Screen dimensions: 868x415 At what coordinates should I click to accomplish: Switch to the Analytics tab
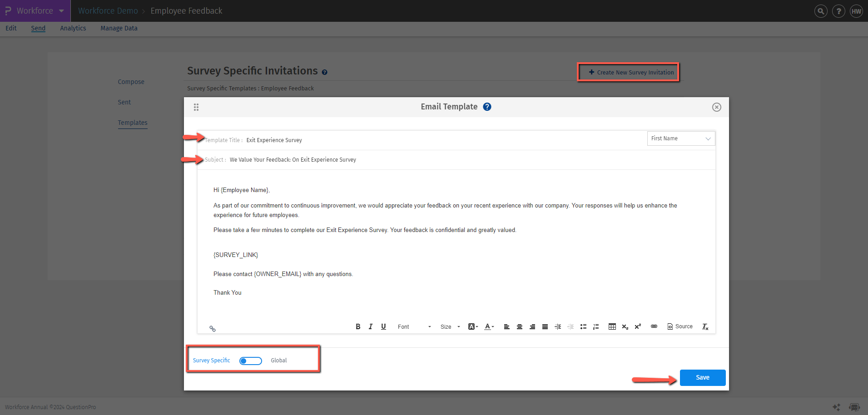click(x=73, y=28)
